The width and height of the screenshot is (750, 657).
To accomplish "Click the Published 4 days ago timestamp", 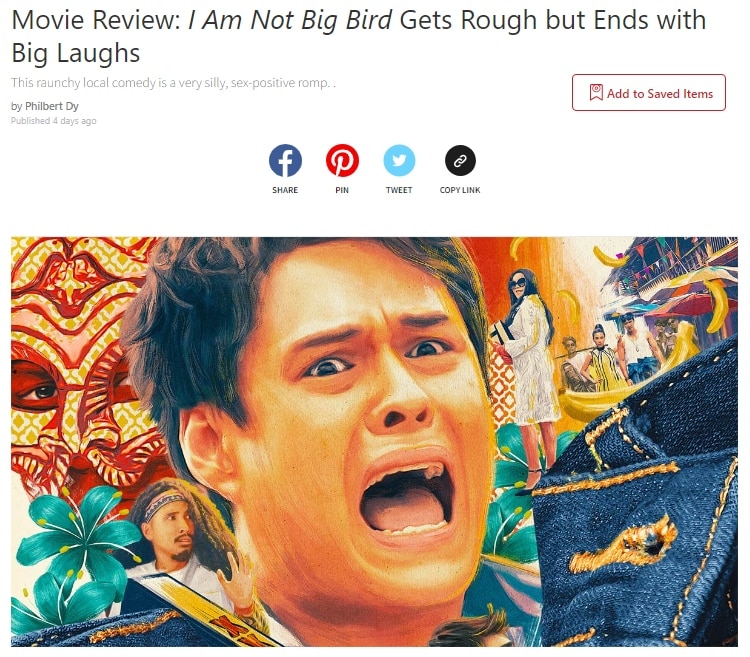I will tap(54, 121).
